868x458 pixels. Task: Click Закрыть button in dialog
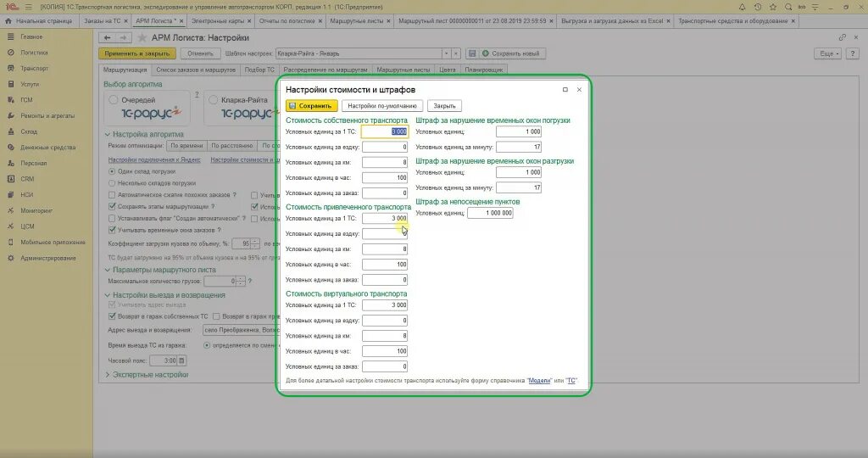pos(444,106)
